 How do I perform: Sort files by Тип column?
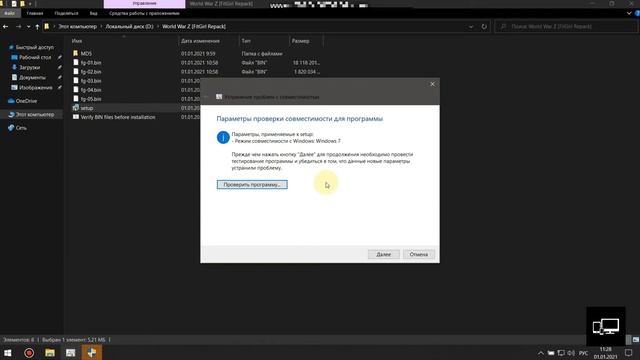pyautogui.click(x=264, y=41)
